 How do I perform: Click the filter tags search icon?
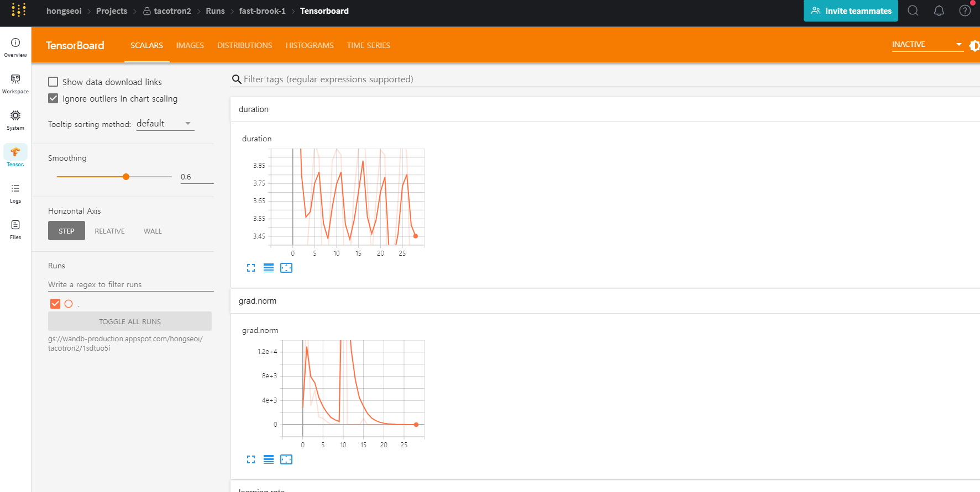click(237, 80)
